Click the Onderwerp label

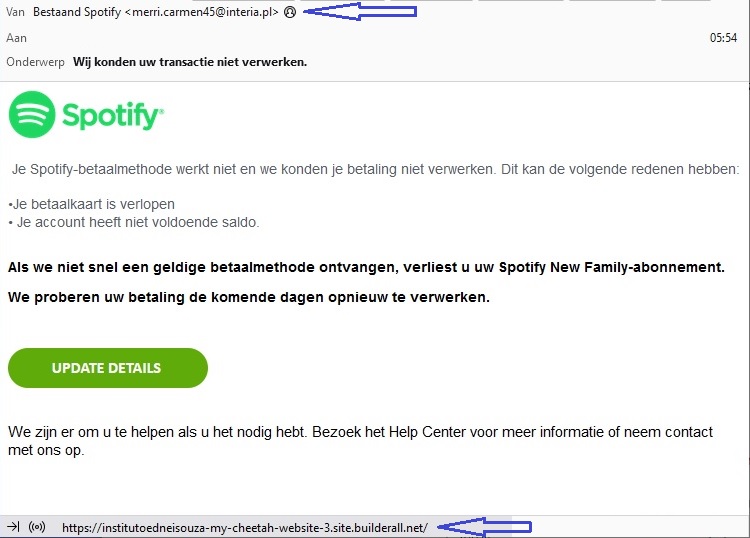tap(36, 62)
